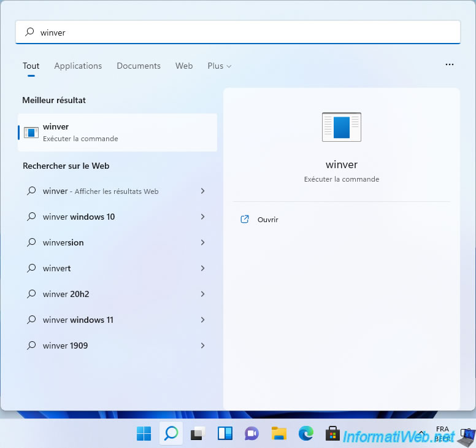Click search icon beside winver 20h2
This screenshot has width=476, height=448.
[x=31, y=294]
